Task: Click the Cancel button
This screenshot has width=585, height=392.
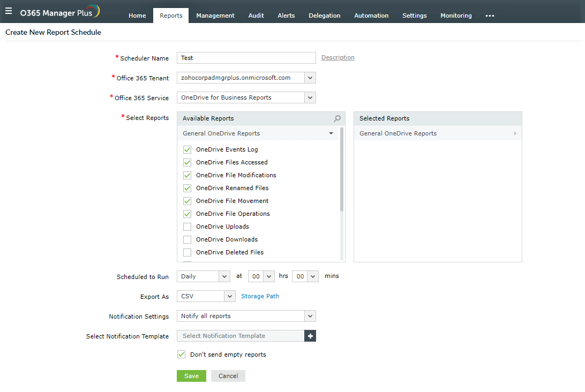Action: click(228, 376)
